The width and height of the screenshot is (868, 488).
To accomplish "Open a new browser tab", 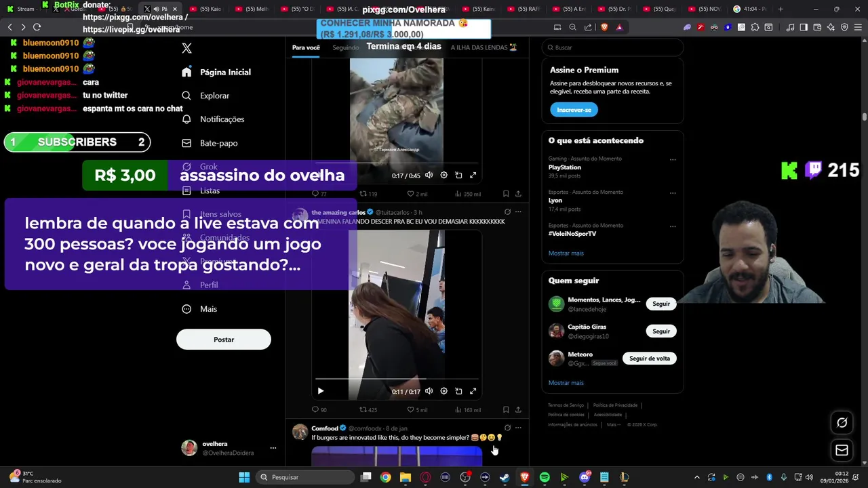I will [x=781, y=9].
